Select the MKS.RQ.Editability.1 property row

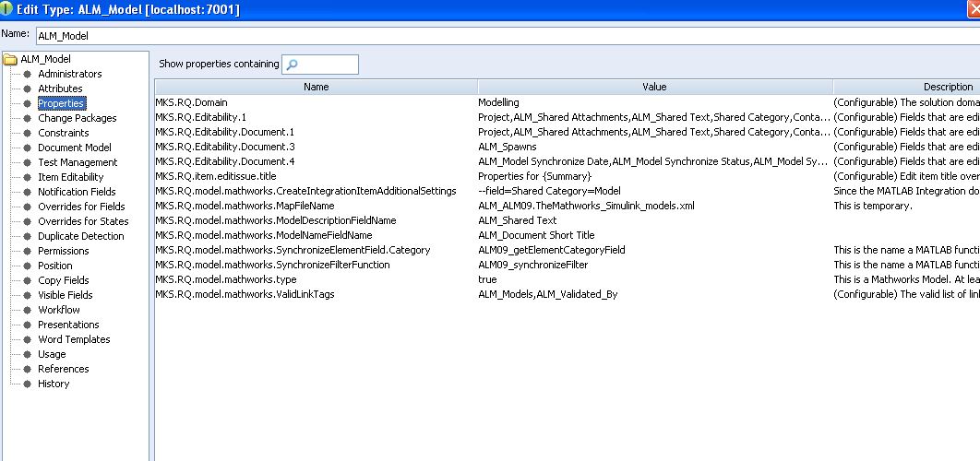[568, 117]
